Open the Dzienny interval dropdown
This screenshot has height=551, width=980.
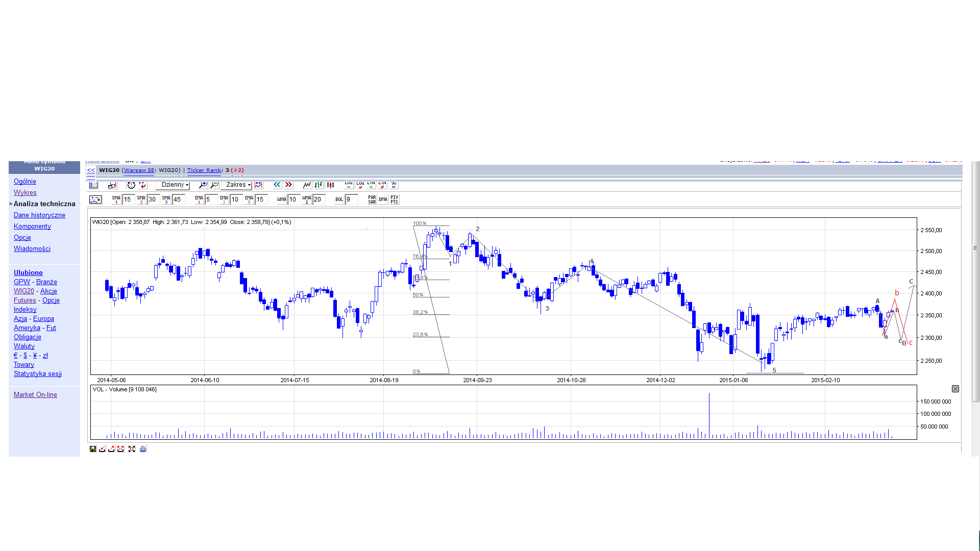(174, 185)
